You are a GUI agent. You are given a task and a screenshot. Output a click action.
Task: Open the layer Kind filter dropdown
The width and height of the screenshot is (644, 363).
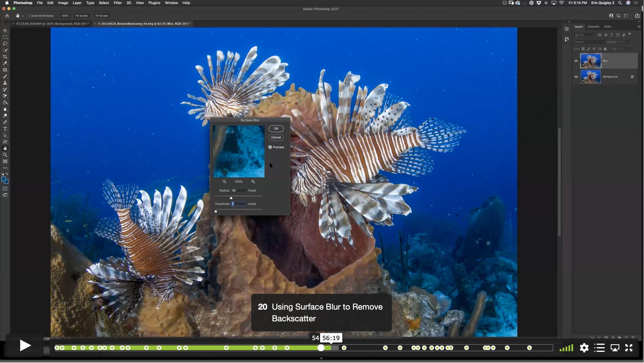[585, 35]
